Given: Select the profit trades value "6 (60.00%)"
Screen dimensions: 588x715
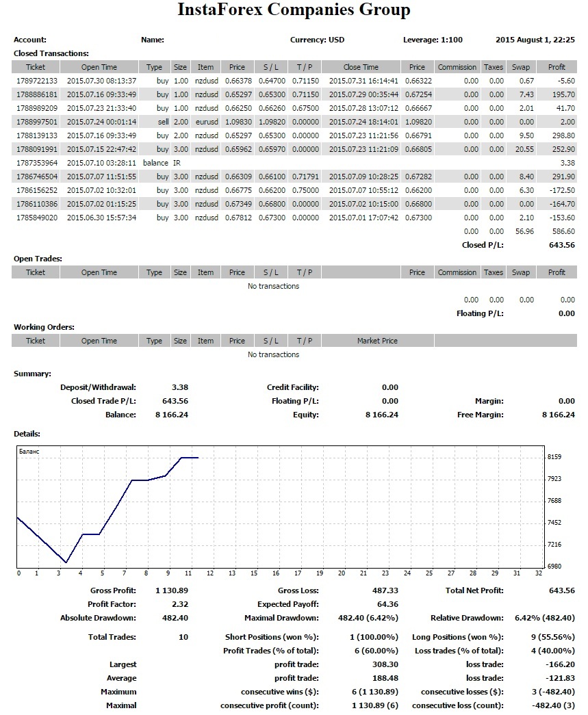Looking at the screenshot, I should click(376, 651).
